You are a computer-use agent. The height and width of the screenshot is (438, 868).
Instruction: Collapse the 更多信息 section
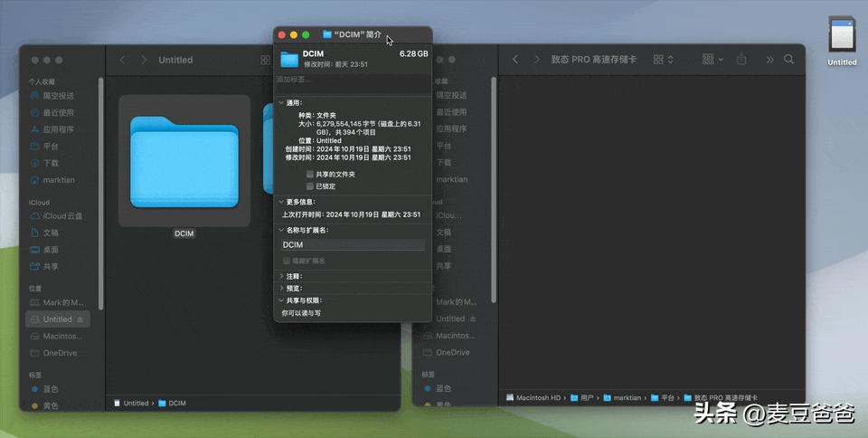coord(281,202)
